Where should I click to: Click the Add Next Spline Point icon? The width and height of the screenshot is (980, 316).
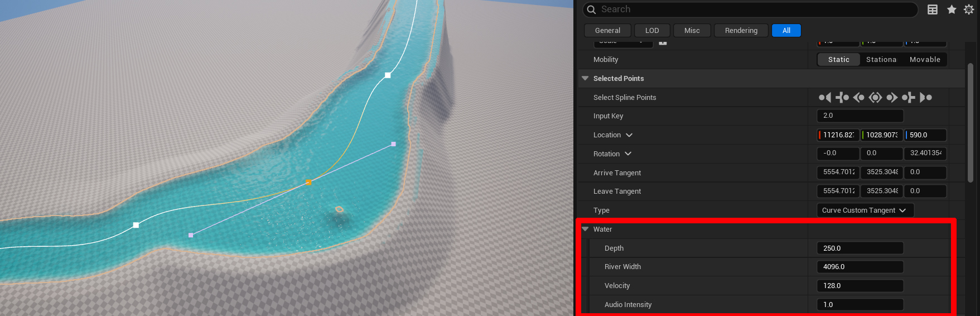click(x=909, y=98)
